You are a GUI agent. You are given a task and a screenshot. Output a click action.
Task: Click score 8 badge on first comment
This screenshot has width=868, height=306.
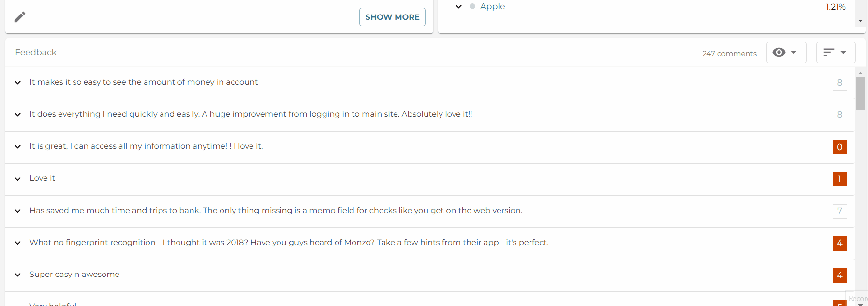839,83
